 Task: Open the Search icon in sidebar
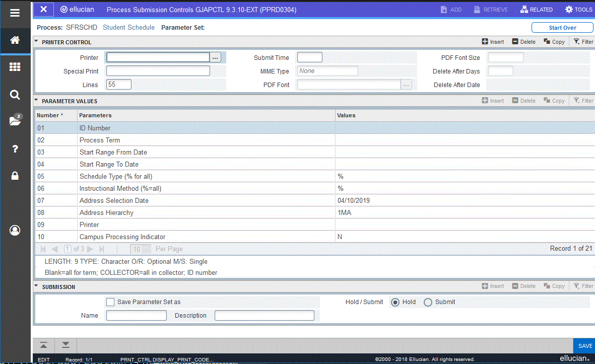point(15,95)
